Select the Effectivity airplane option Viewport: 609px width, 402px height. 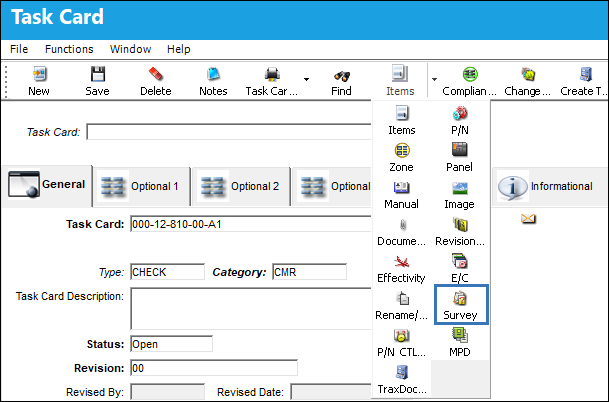pos(402,269)
